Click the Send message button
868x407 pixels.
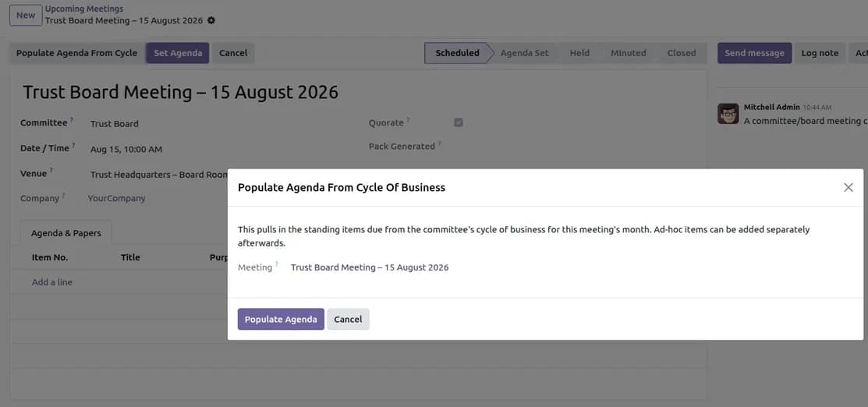pos(754,53)
